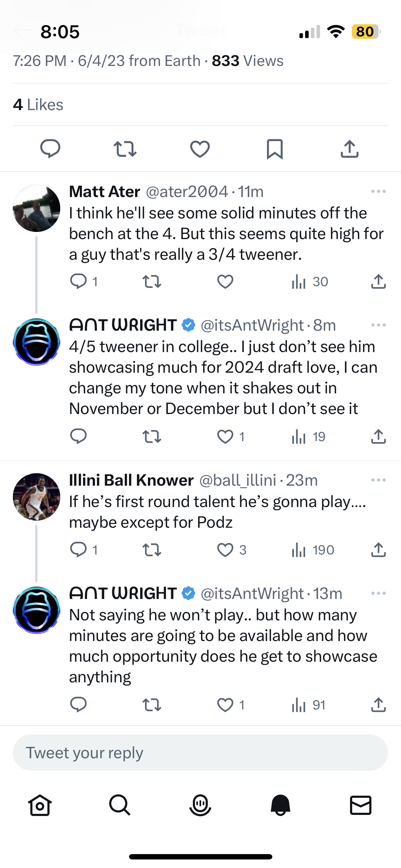This screenshot has height=868, width=401.
Task: Open more options on Ant Wright's 8m reply
Action: 378,325
